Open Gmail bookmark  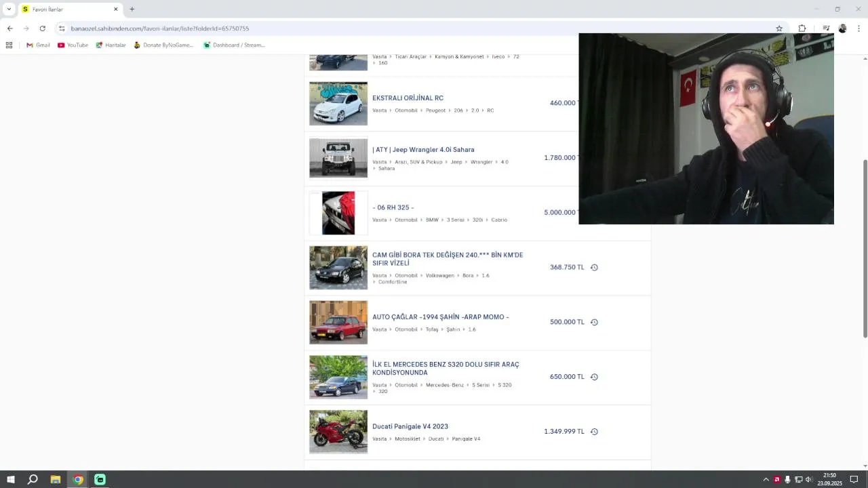coord(38,45)
